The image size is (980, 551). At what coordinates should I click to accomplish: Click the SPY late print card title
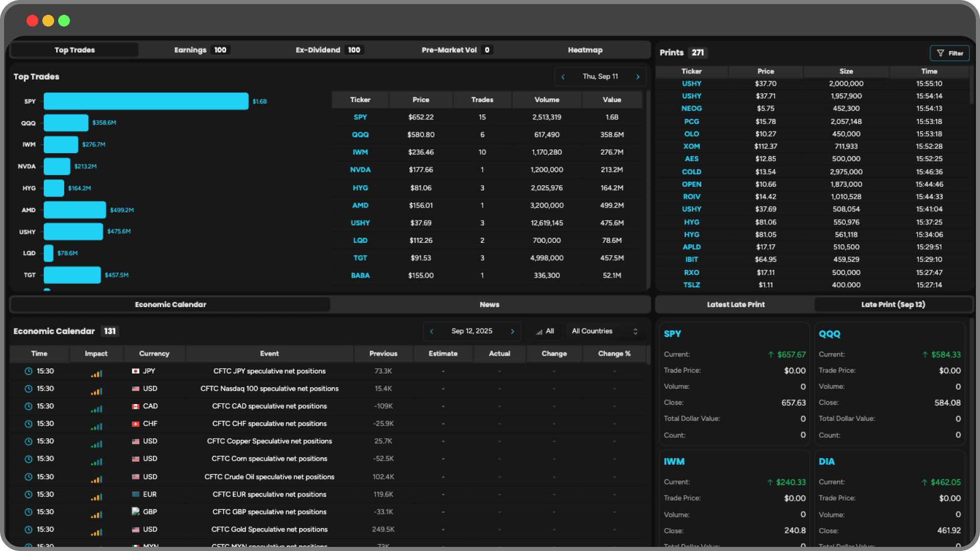[x=672, y=334]
